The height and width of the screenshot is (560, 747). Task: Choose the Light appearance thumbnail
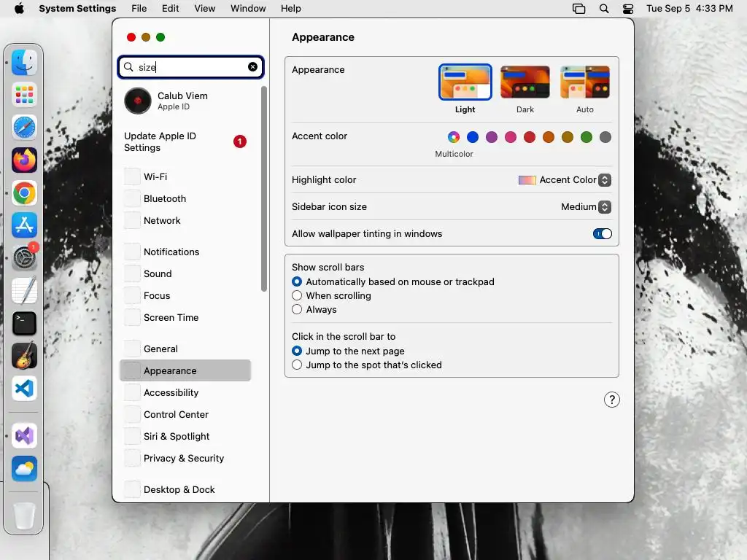[465, 82]
